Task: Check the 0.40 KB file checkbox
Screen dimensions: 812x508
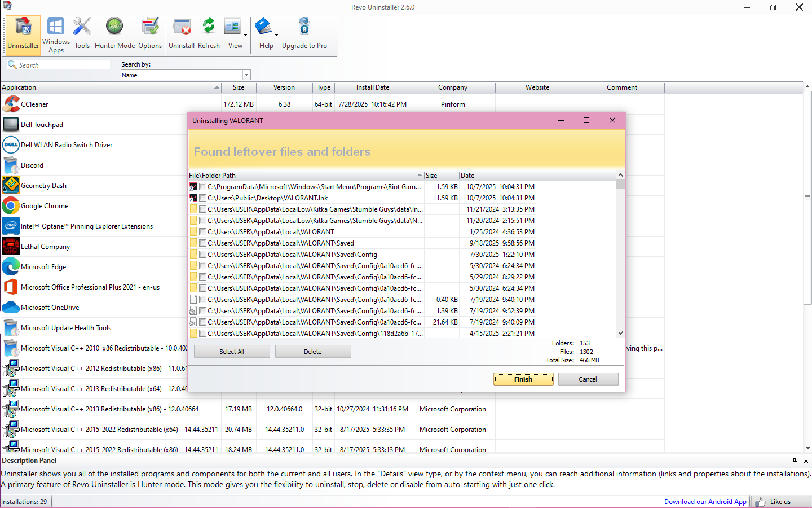Action: pos(202,300)
